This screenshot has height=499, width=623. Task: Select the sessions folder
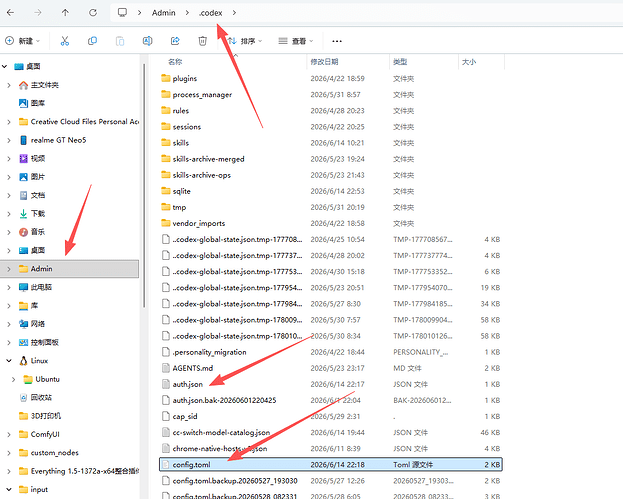coord(187,127)
